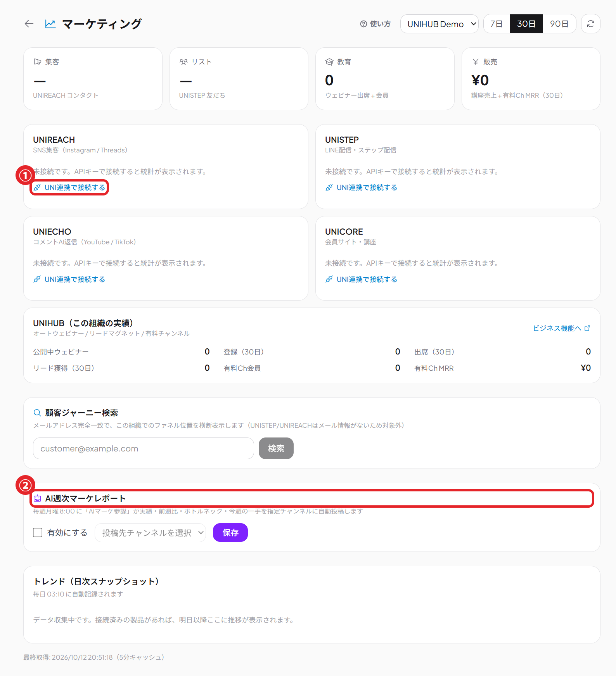This screenshot has height=676, width=616.
Task: Open the 投稿先チャンネルを選択 dropdown
Action: (151, 533)
